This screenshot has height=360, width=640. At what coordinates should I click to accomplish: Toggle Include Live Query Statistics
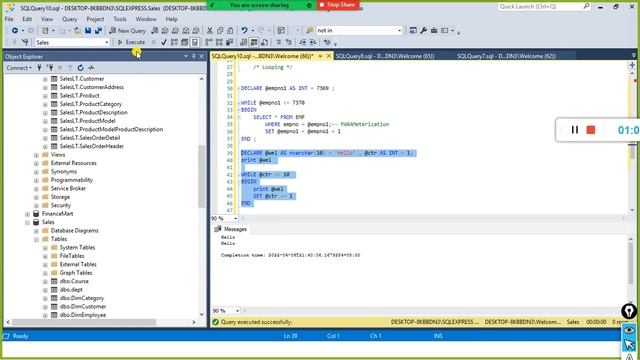219,42
